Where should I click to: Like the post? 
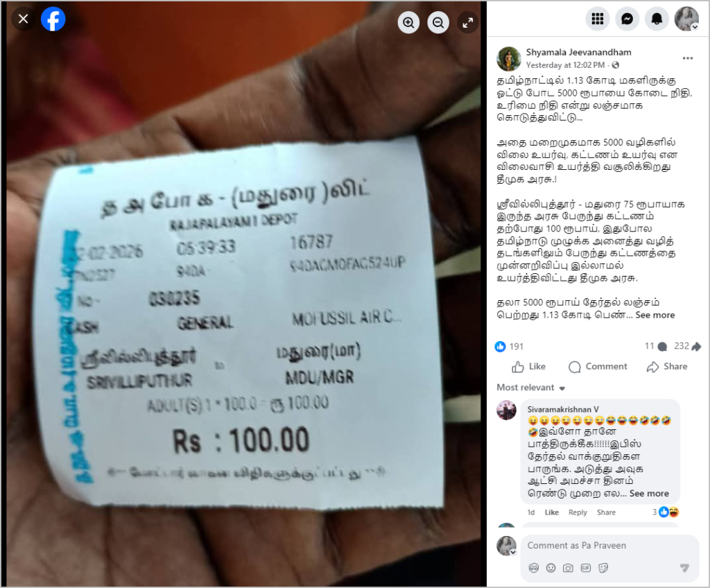[x=528, y=367]
